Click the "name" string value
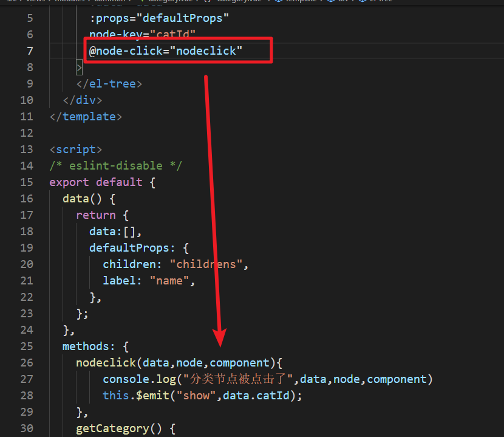 pos(169,281)
